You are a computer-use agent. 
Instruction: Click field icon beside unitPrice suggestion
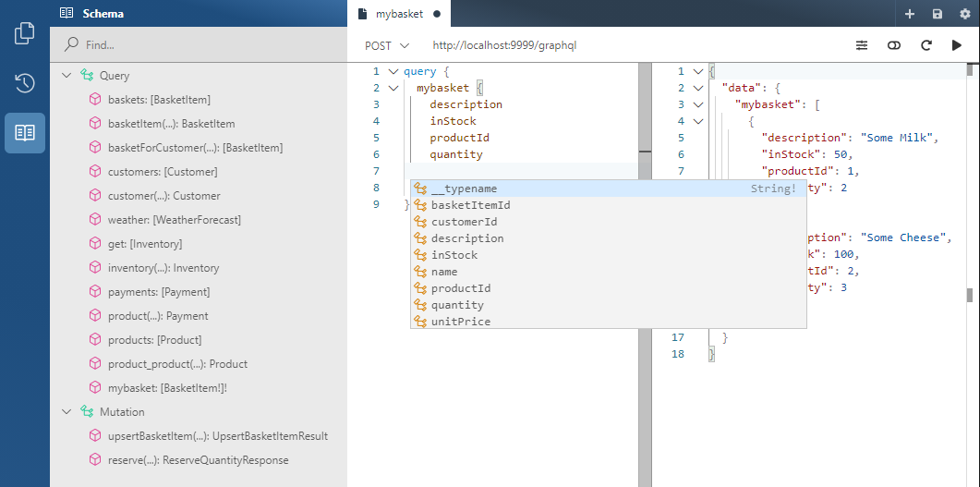tap(420, 322)
